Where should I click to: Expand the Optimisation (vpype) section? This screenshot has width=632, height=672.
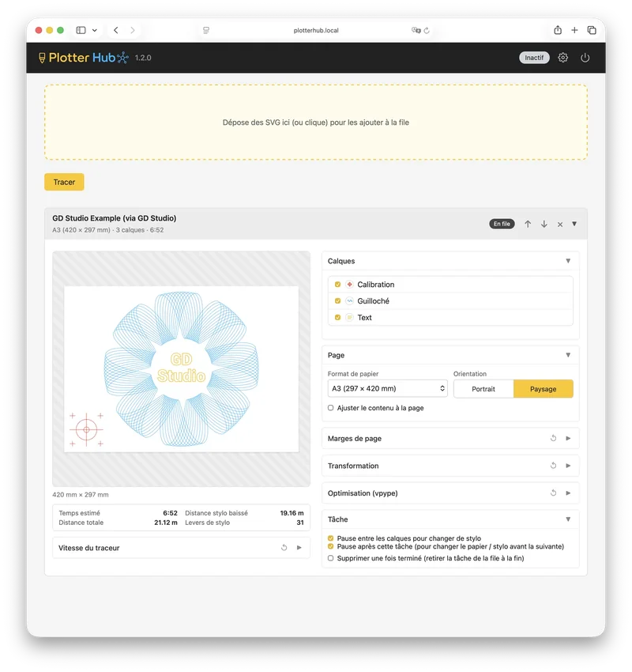(x=568, y=493)
